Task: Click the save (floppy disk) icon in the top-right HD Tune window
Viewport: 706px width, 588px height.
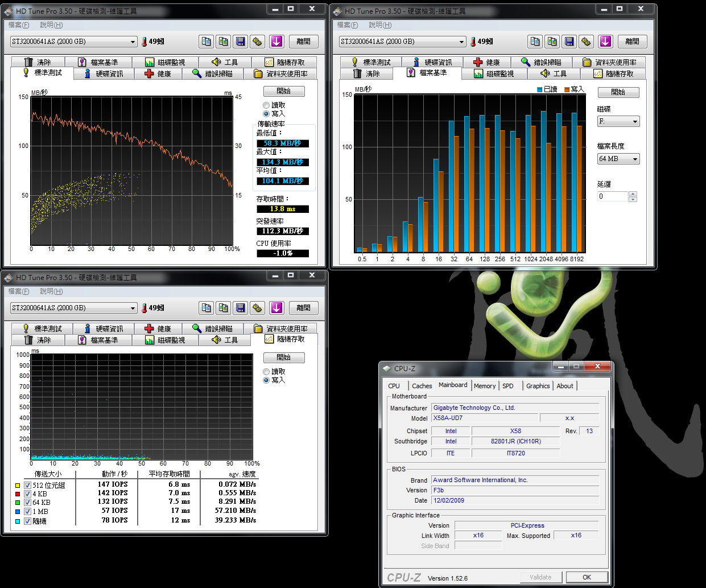Action: coord(569,42)
